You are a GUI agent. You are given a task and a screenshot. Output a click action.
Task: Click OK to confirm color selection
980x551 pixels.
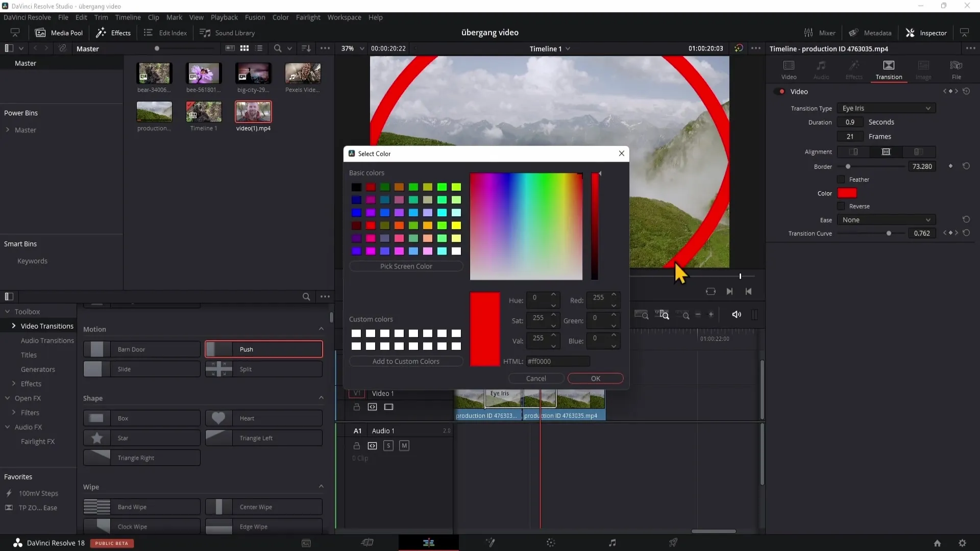coord(595,378)
